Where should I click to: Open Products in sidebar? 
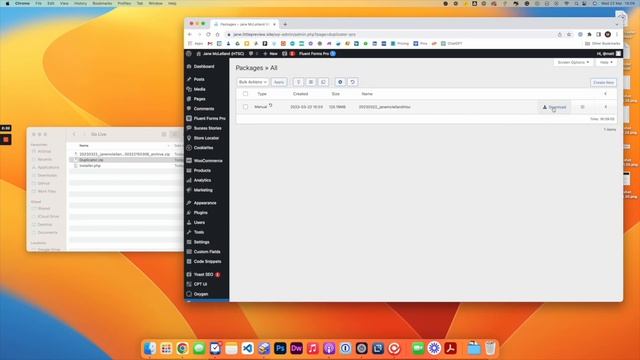click(x=202, y=171)
